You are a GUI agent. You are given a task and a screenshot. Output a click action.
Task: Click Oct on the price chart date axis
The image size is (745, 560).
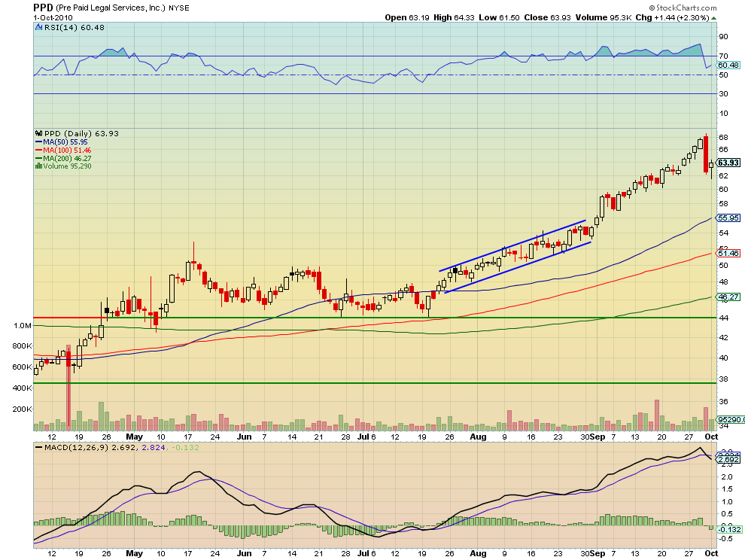[x=711, y=437]
